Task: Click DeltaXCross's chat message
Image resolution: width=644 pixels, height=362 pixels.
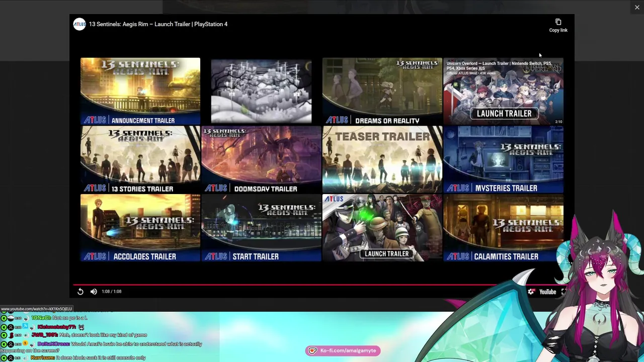Action: [x=101, y=347]
